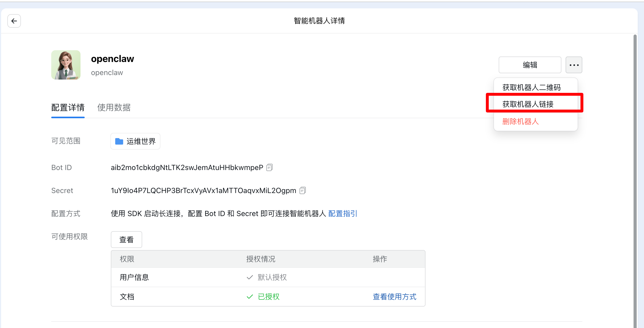Click the 编辑 button
Viewport: 644px width, 328px height.
tap(530, 65)
